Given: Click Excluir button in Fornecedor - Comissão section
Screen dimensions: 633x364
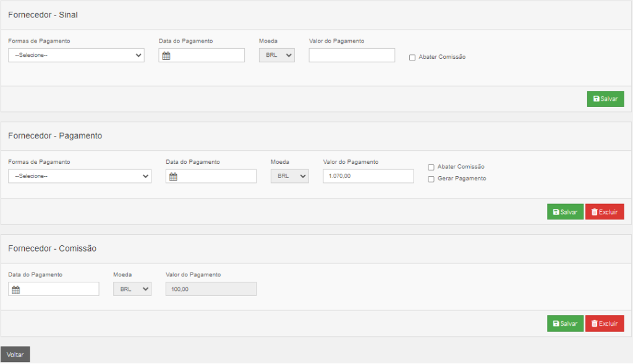Looking at the screenshot, I should pyautogui.click(x=605, y=324).
